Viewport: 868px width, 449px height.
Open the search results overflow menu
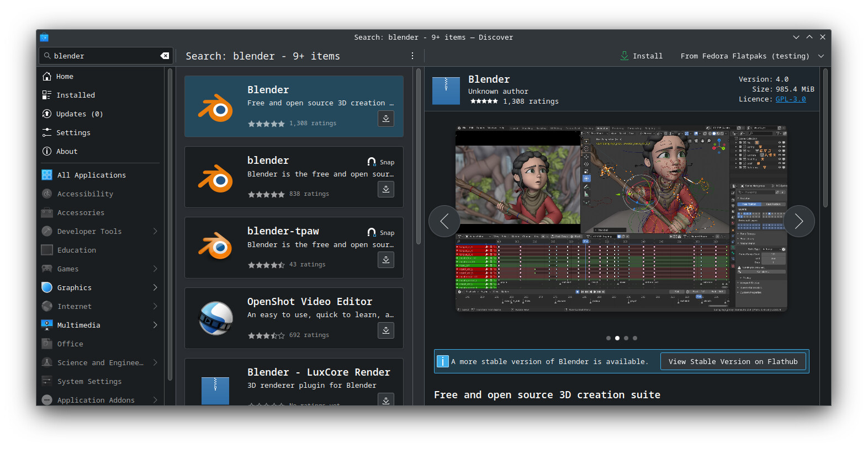[x=412, y=56]
